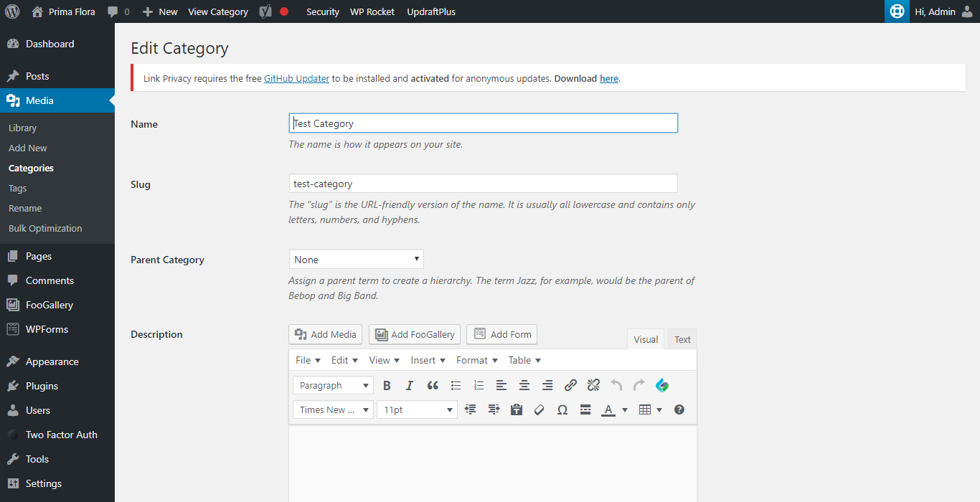980x502 pixels.
Task: Open Plugins in the sidebar
Action: [57, 386]
